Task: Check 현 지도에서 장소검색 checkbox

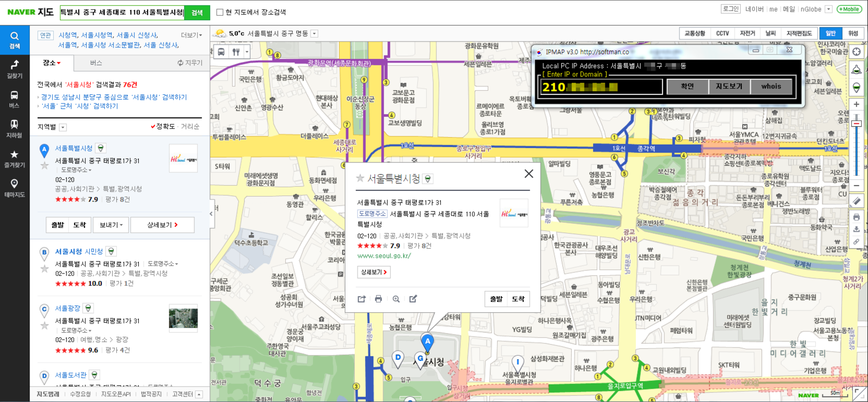Action: [220, 12]
